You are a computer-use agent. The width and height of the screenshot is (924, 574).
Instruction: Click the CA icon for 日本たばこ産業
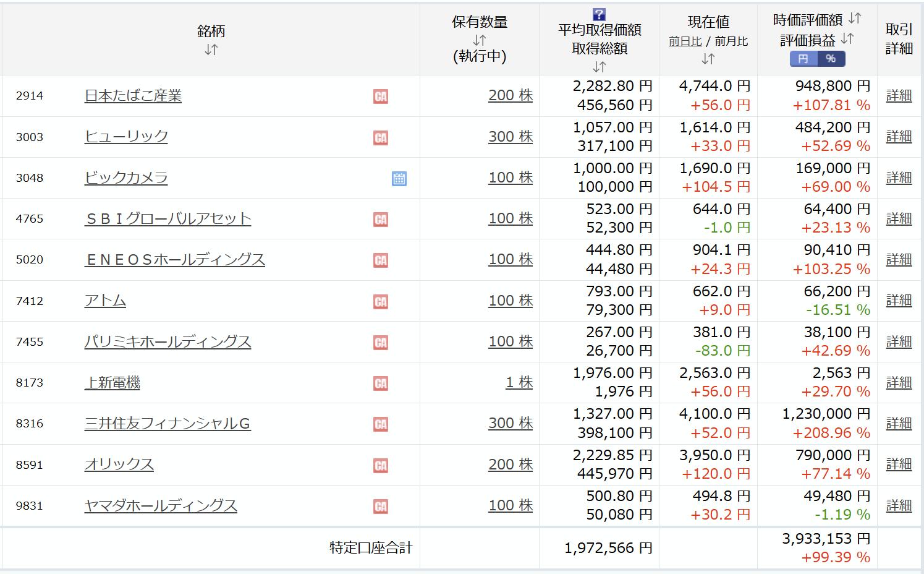(381, 96)
